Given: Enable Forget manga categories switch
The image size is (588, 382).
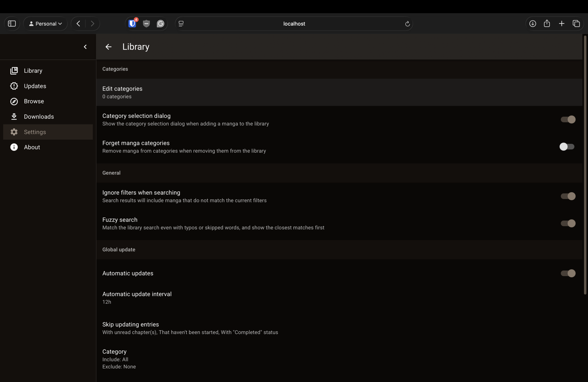Looking at the screenshot, I should 567,147.
